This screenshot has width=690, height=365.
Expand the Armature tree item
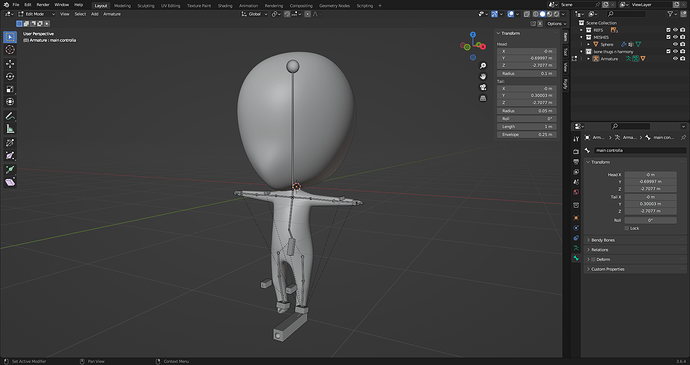pyautogui.click(x=588, y=59)
